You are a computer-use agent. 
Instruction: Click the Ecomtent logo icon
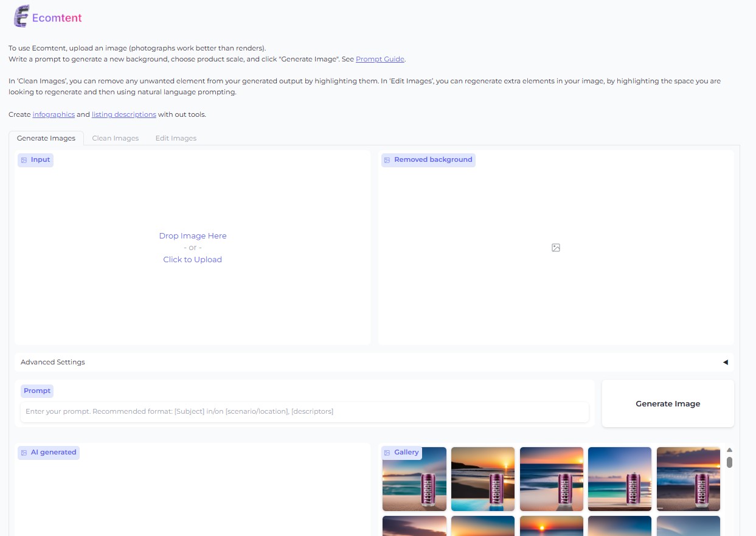point(20,16)
